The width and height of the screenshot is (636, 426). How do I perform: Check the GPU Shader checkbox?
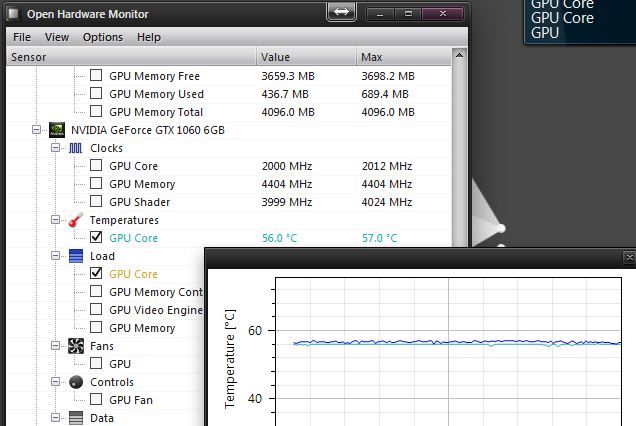(96, 201)
